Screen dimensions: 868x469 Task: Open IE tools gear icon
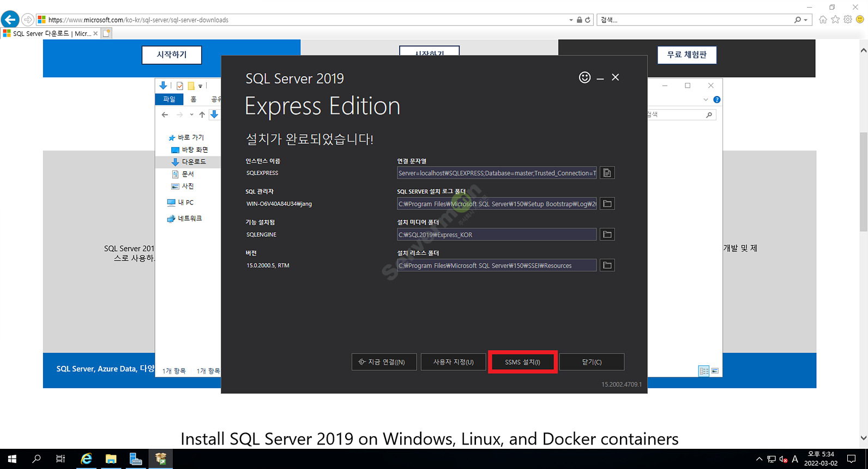click(x=848, y=20)
